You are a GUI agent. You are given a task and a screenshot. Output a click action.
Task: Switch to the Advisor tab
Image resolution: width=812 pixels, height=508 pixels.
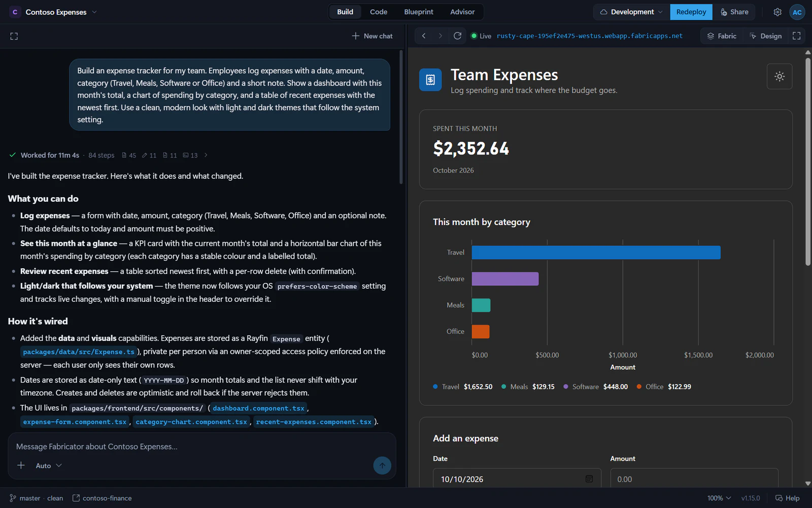[462, 12]
